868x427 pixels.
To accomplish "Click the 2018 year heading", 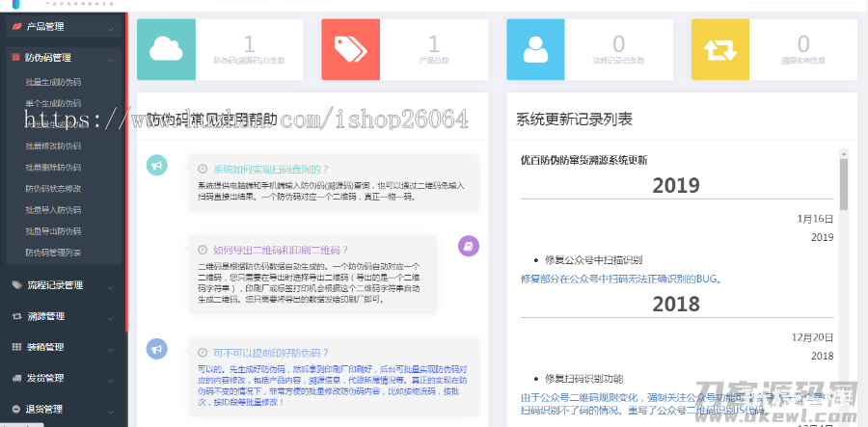I will (x=676, y=305).
